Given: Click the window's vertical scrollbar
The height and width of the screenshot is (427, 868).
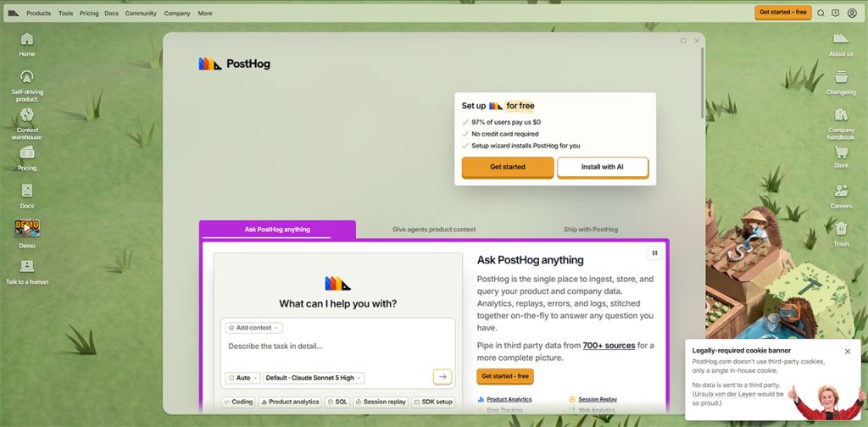Looking at the screenshot, I should point(703,82).
